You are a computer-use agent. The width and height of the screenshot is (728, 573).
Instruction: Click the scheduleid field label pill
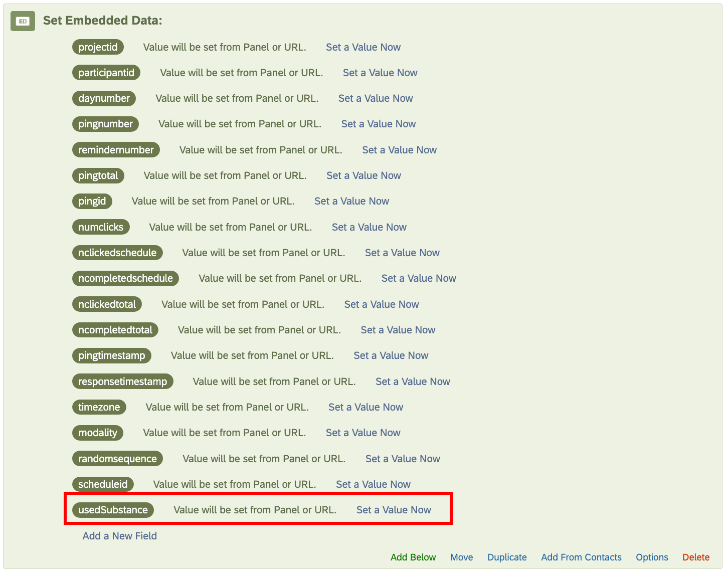click(x=103, y=484)
